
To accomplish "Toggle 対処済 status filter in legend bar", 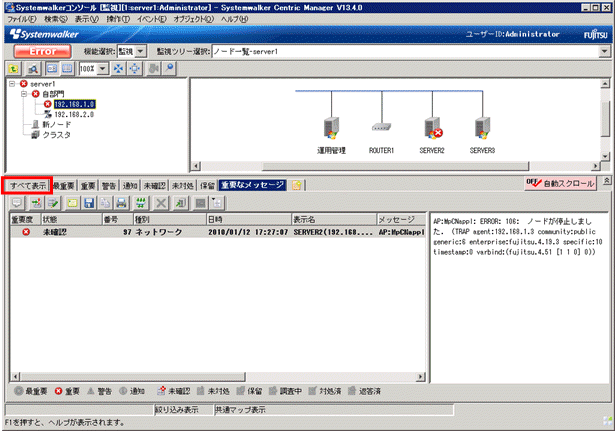I will coord(324,391).
